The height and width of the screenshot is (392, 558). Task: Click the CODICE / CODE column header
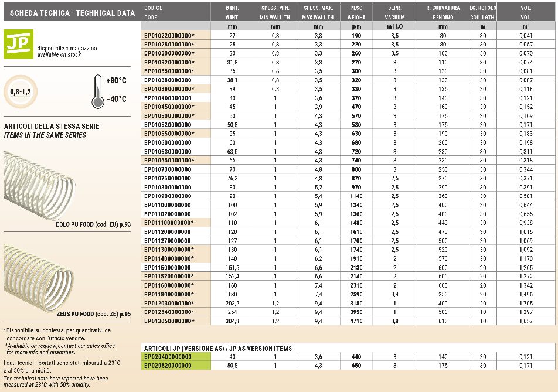pyautogui.click(x=153, y=12)
